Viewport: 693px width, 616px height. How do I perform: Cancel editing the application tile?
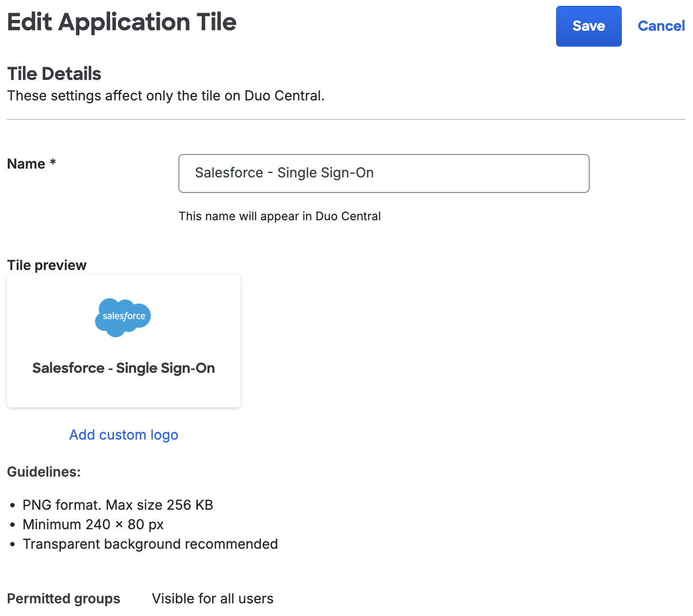[661, 26]
